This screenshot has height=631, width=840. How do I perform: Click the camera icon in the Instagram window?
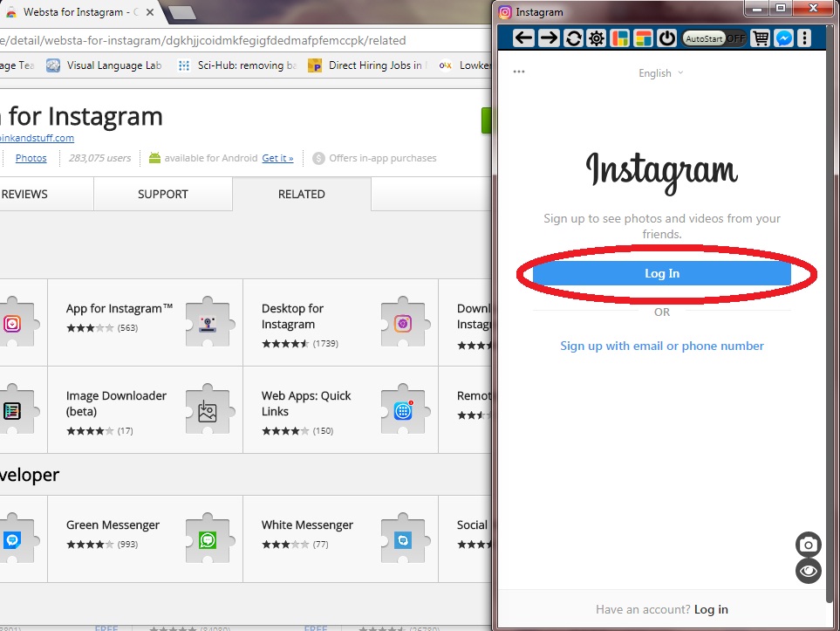pyautogui.click(x=808, y=545)
